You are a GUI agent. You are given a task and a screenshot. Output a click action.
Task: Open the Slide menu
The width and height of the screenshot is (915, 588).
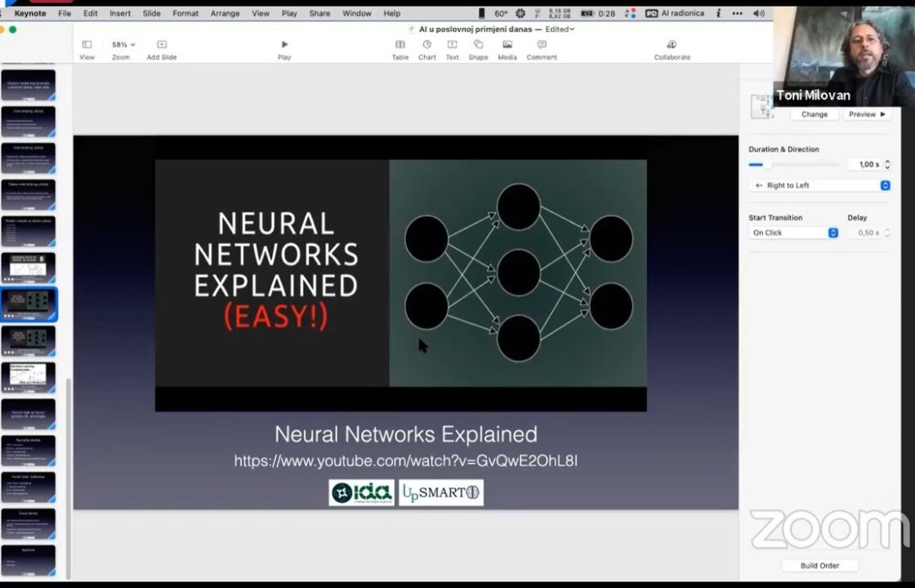(x=152, y=13)
